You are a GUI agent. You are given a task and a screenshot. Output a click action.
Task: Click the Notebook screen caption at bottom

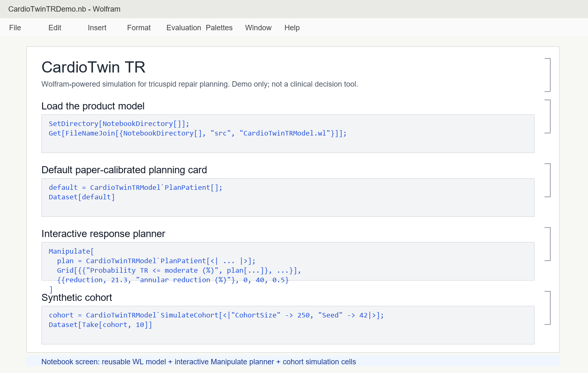tap(199, 362)
